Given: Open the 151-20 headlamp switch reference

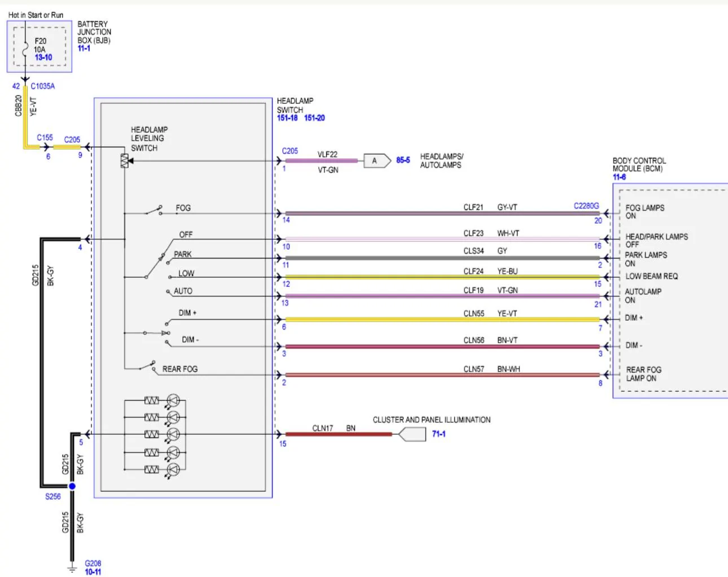Looking at the screenshot, I should pyautogui.click(x=314, y=118).
